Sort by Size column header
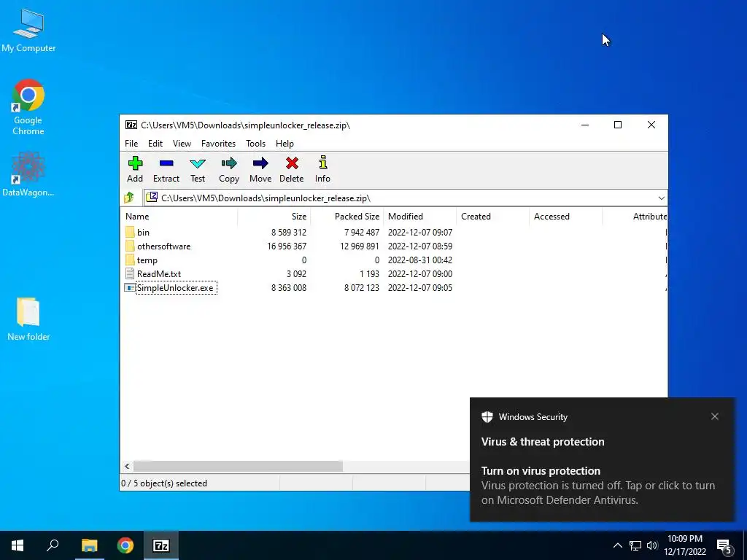747x560 pixels. (x=274, y=216)
